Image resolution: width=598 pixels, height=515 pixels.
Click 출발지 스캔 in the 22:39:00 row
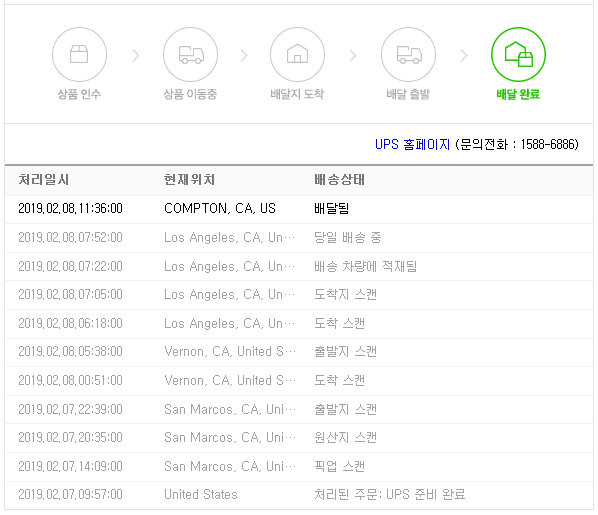coord(346,409)
